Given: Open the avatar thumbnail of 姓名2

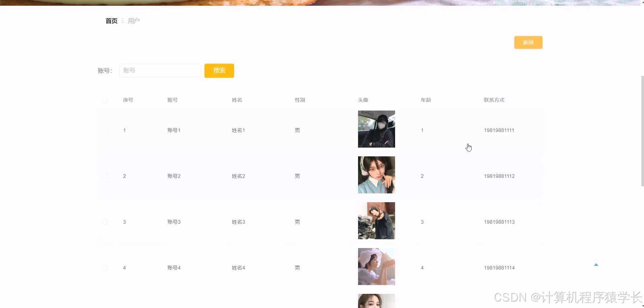Looking at the screenshot, I should (376, 175).
